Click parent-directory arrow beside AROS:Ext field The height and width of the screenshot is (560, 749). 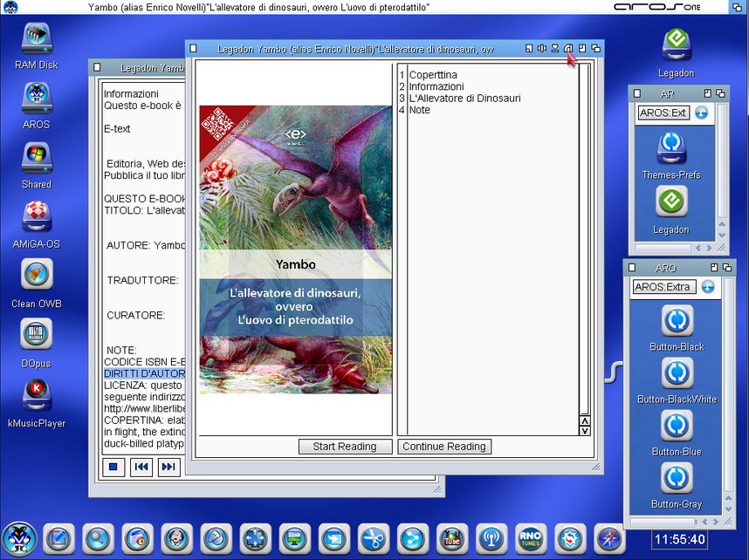pyautogui.click(x=701, y=113)
